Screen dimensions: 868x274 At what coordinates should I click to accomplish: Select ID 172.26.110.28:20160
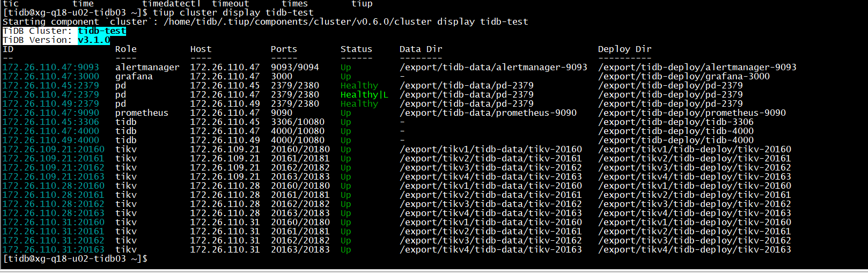tap(54, 186)
